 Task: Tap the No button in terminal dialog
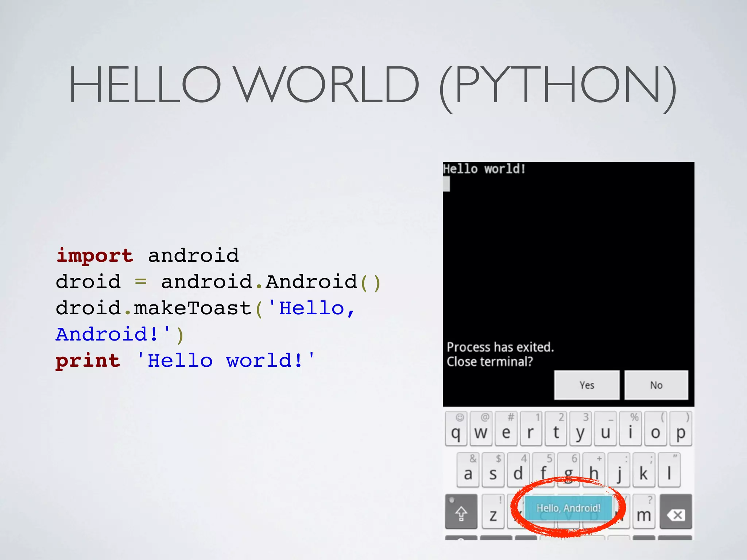[x=656, y=385]
